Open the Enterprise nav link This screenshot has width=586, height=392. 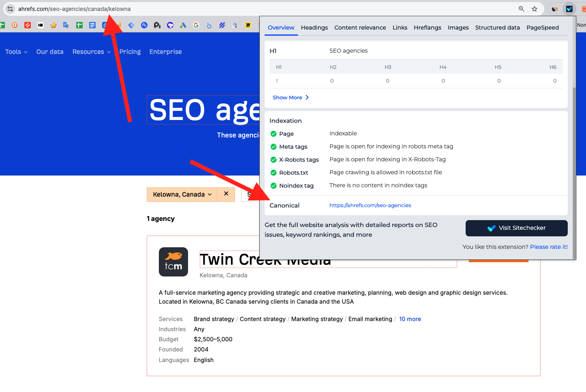pyautogui.click(x=165, y=52)
